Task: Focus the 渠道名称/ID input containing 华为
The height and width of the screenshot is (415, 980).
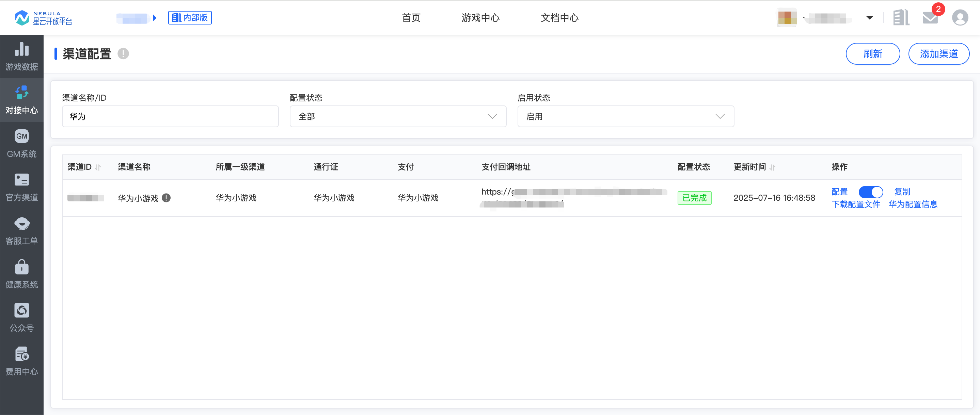Action: (170, 117)
